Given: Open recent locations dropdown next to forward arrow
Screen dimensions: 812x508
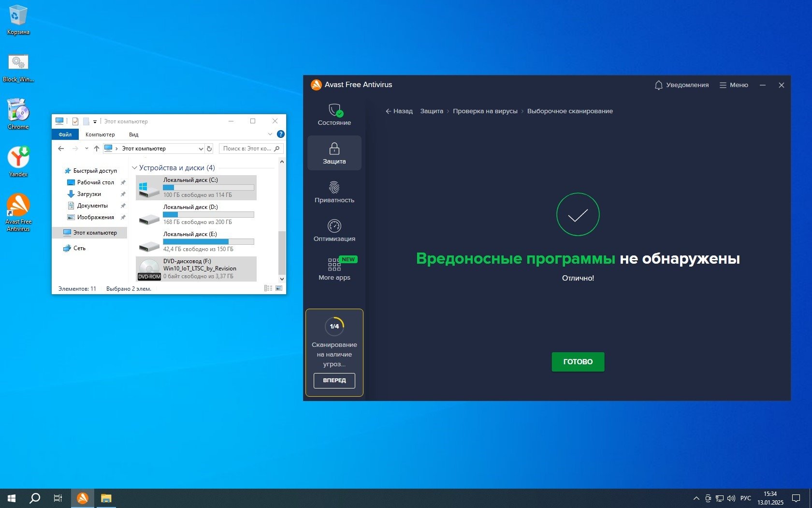Looking at the screenshot, I should pos(87,149).
